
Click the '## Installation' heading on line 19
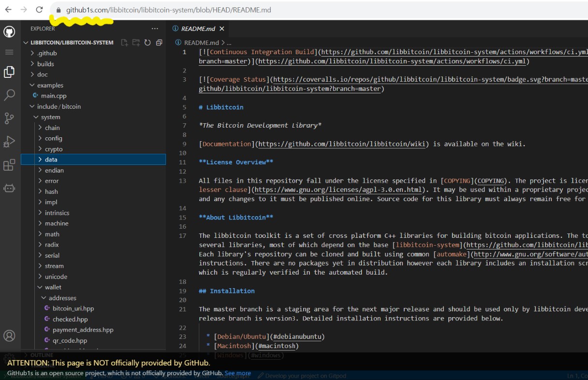click(226, 291)
